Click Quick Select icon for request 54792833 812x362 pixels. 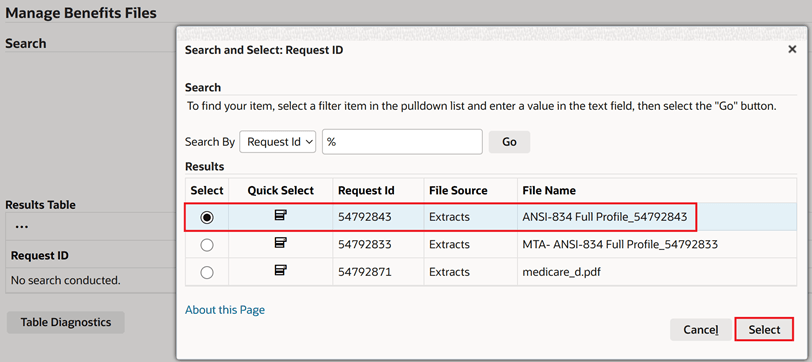(x=281, y=242)
